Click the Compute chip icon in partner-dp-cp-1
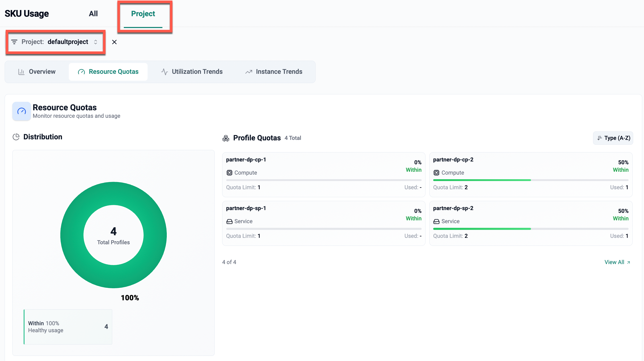644x361 pixels. 229,173
